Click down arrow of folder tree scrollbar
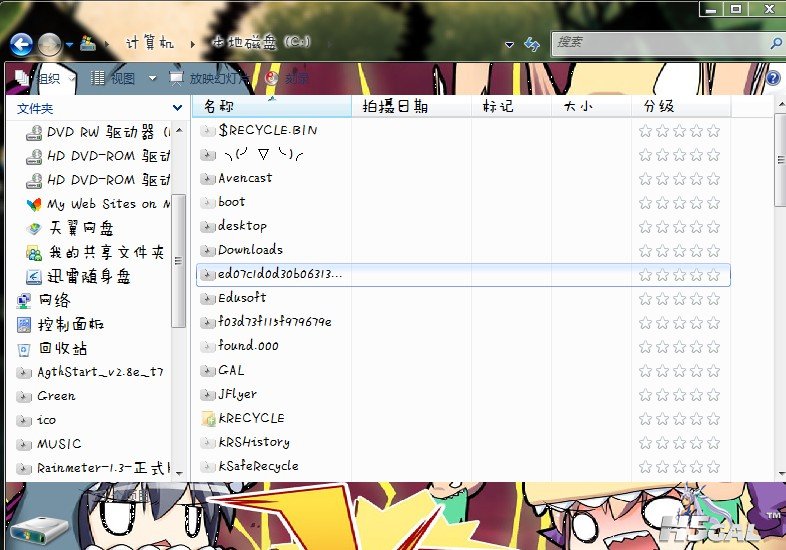Viewport: 786px width, 550px height. [179, 473]
